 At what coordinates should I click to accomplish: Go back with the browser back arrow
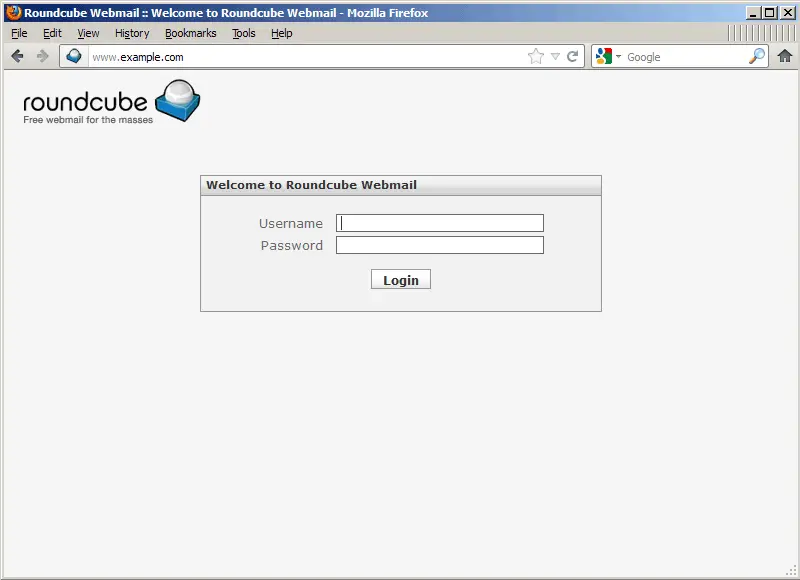[x=17, y=56]
